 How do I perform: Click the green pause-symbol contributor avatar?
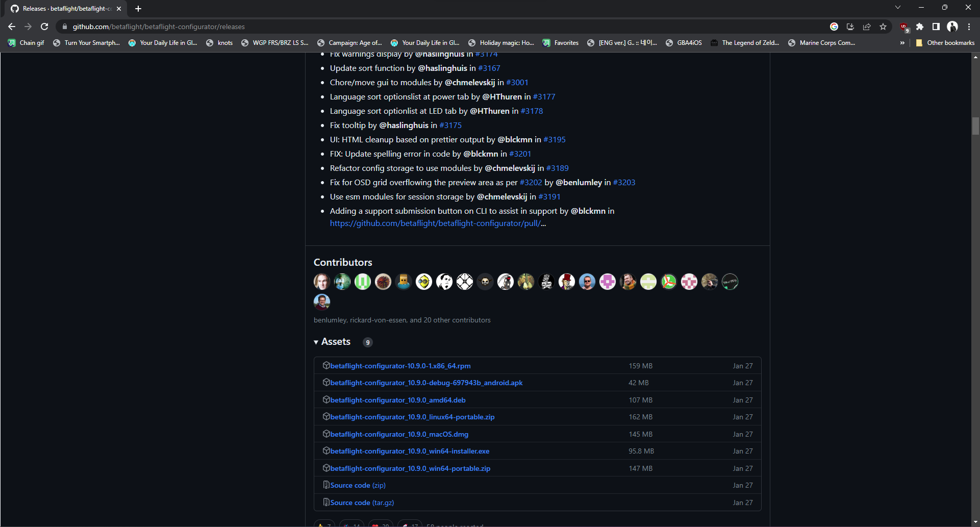(363, 282)
